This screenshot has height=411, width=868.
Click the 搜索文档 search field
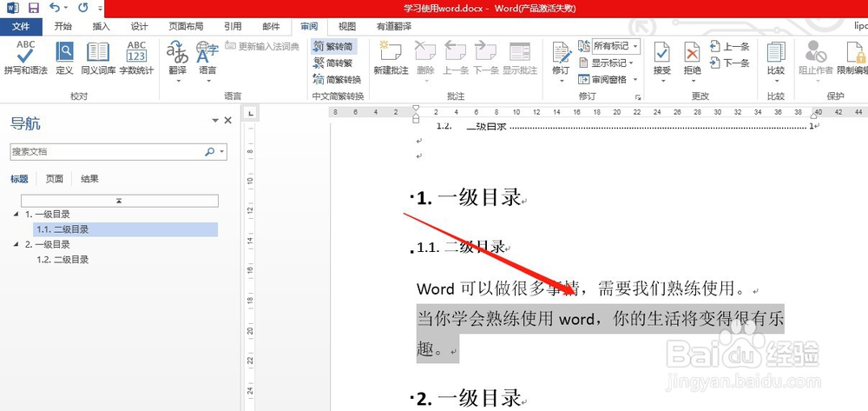tap(105, 152)
